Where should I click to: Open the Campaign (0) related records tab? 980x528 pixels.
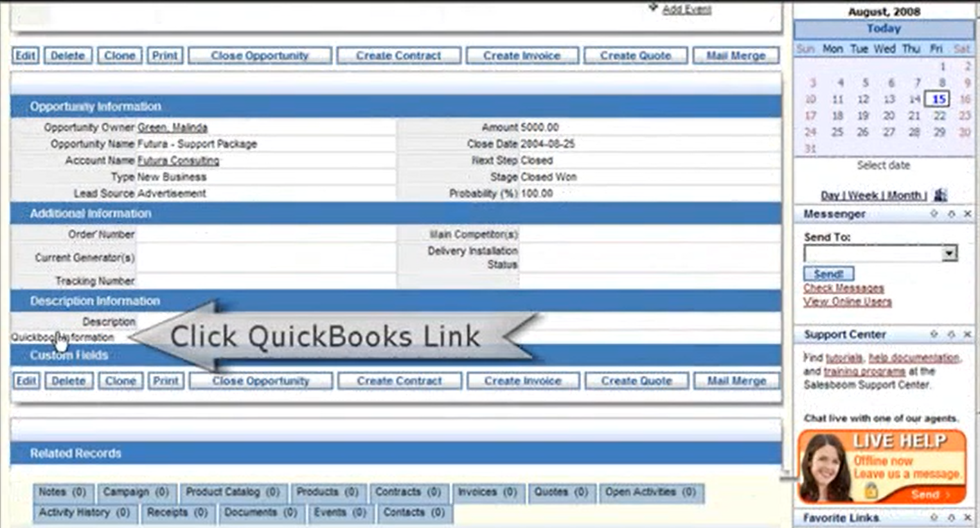click(137, 493)
